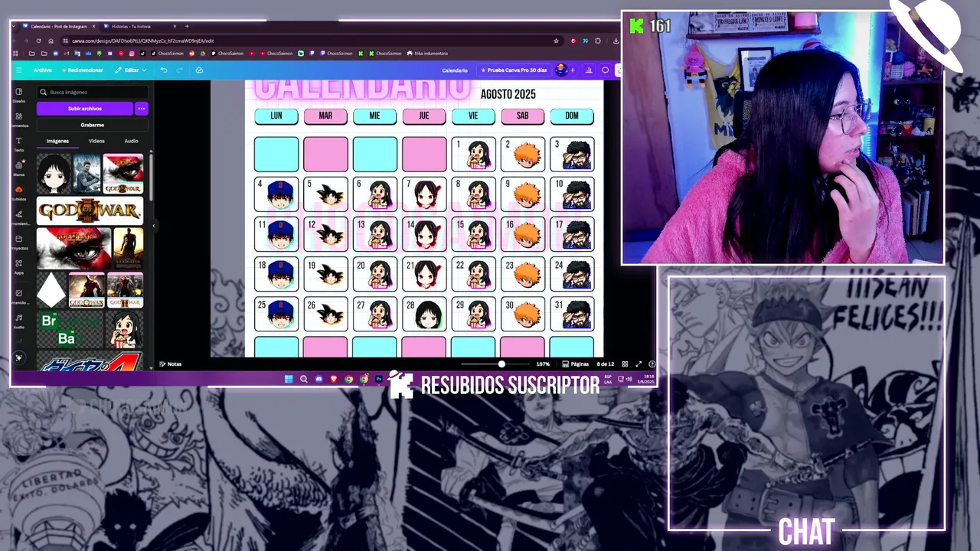Open the browser extensions puzzle icon
This screenshot has height=551, width=980.
coord(598,41)
